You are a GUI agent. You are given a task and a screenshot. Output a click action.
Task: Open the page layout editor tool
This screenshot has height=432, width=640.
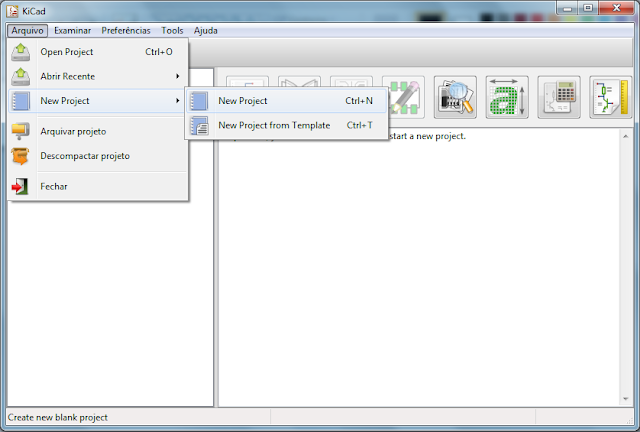point(611,97)
